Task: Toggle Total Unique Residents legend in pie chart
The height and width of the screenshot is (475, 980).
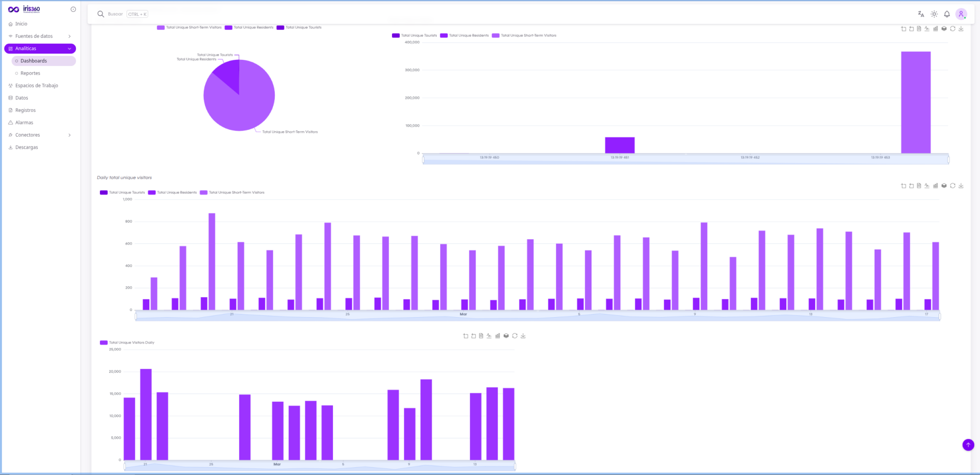Action: [x=249, y=27]
